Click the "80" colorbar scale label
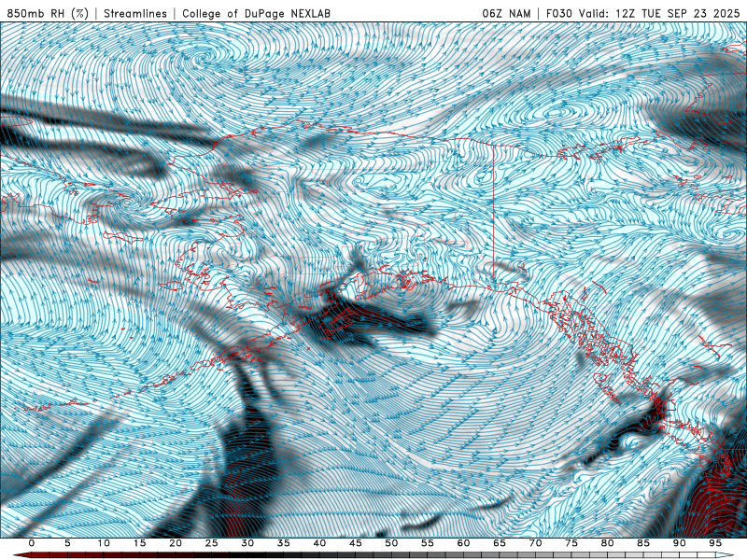The height and width of the screenshot is (560, 747). pos(608,543)
